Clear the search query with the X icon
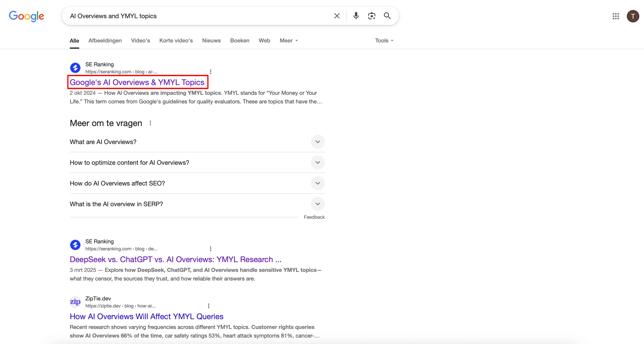The image size is (644, 344). [337, 16]
